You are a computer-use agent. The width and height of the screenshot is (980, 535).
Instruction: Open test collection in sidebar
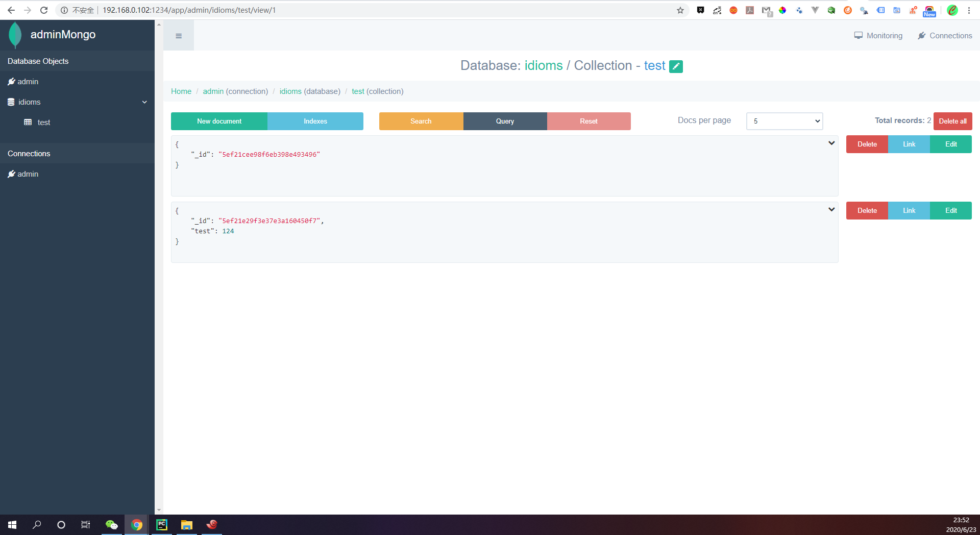(37, 123)
